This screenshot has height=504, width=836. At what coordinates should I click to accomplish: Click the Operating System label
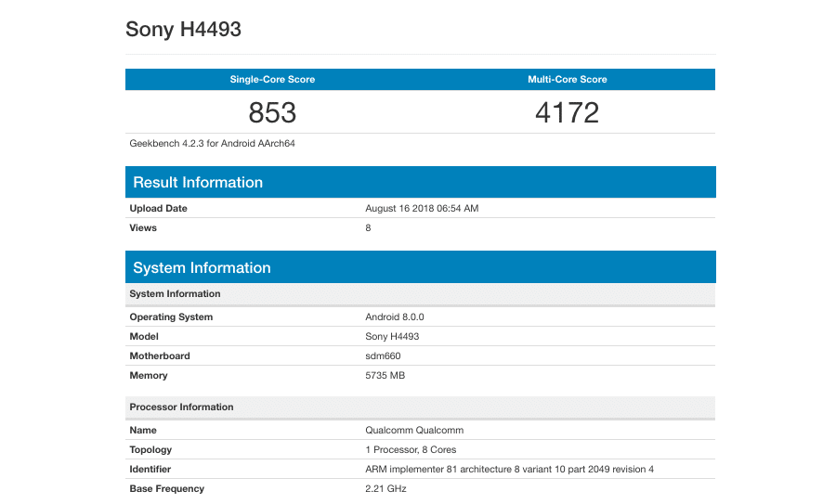(x=171, y=317)
